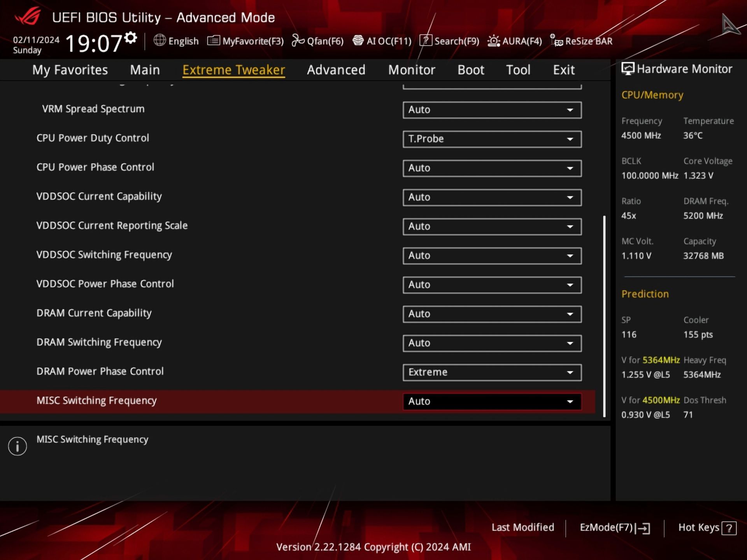Switch to the Boot tab
This screenshot has width=747, height=560.
point(470,70)
